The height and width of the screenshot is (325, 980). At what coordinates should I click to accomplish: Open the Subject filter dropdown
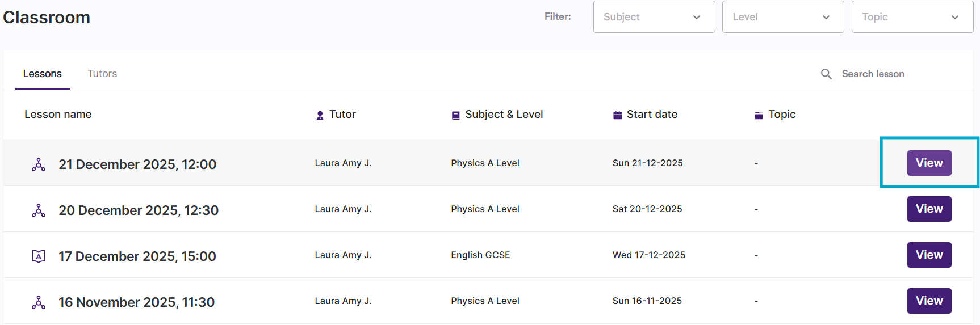point(654,17)
